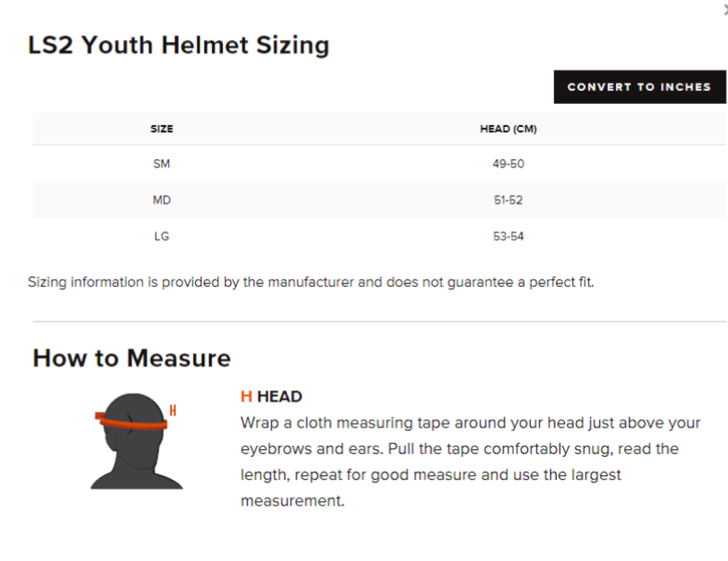Screen dimensions: 728x561
Task: Click the orange H next to HEAD label
Action: [x=246, y=397]
